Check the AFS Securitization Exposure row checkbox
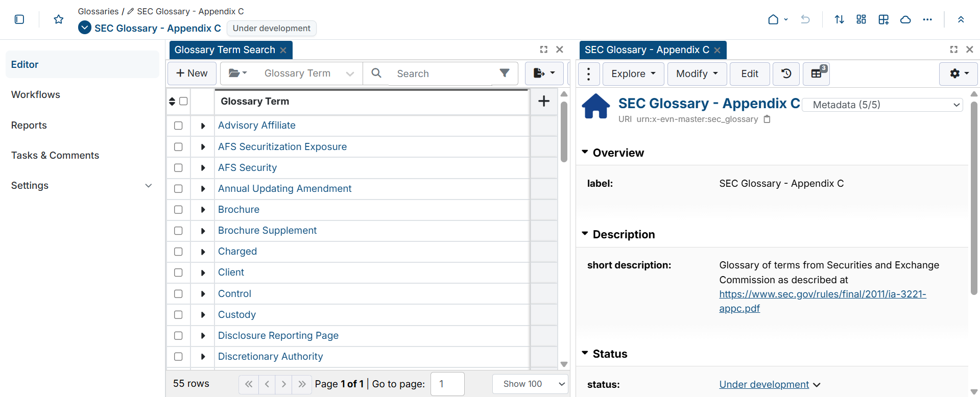 [x=178, y=146]
